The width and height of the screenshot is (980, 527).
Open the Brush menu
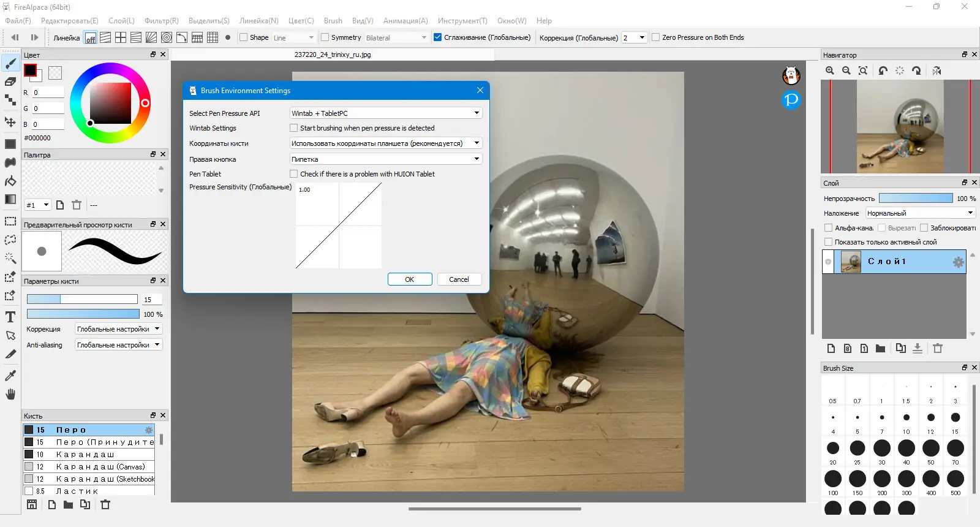[x=333, y=21]
